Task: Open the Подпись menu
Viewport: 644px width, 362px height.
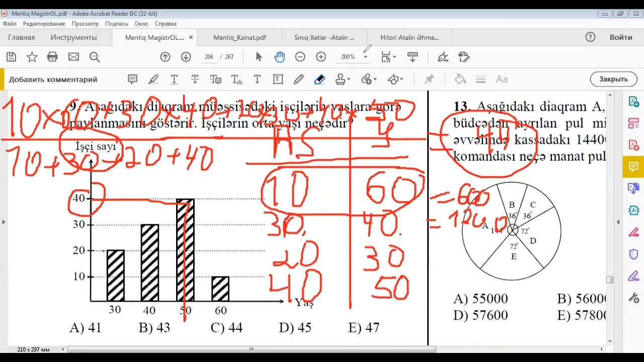Action: point(117,24)
